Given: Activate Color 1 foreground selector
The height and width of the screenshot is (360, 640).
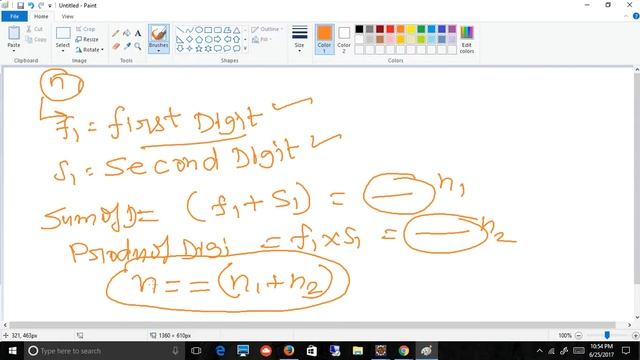Looking at the screenshot, I should point(324,39).
